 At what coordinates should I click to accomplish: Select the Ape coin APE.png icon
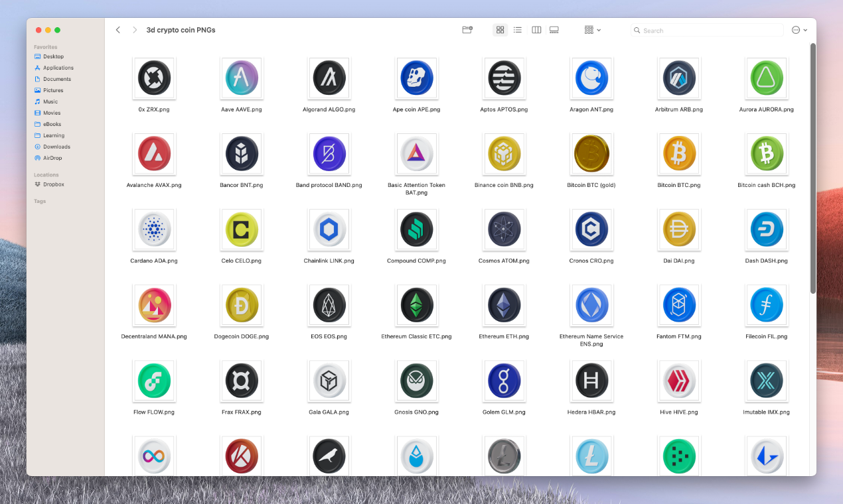coord(417,78)
